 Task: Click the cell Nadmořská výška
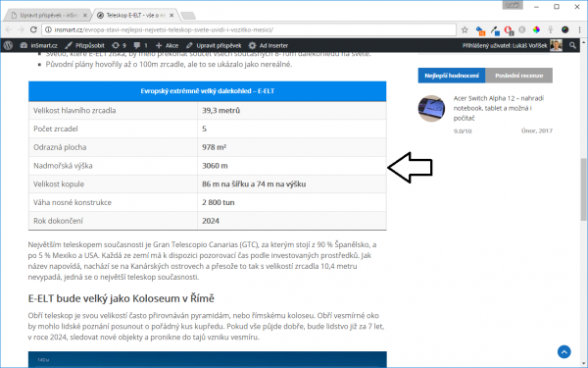(114, 166)
